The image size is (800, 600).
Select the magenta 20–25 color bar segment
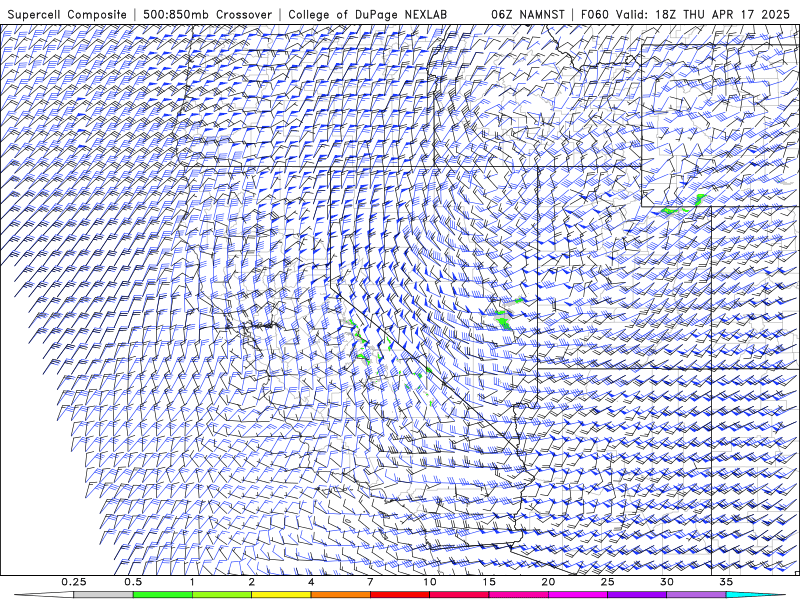[x=578, y=595]
